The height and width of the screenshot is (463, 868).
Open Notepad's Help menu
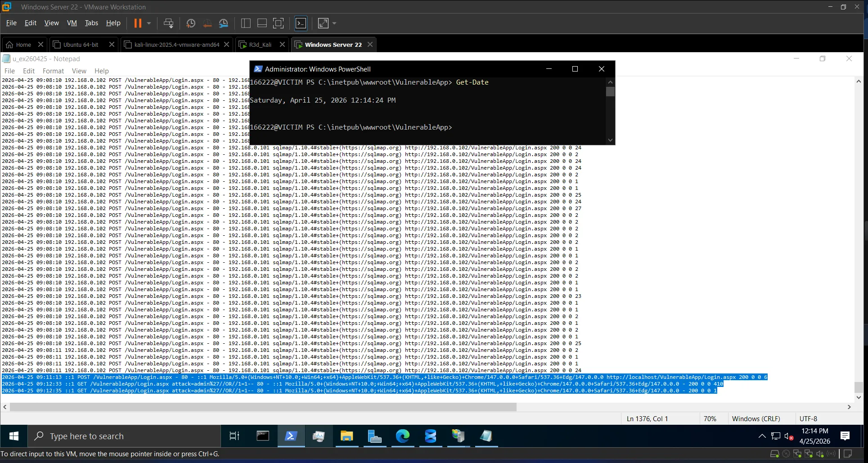[x=102, y=71]
